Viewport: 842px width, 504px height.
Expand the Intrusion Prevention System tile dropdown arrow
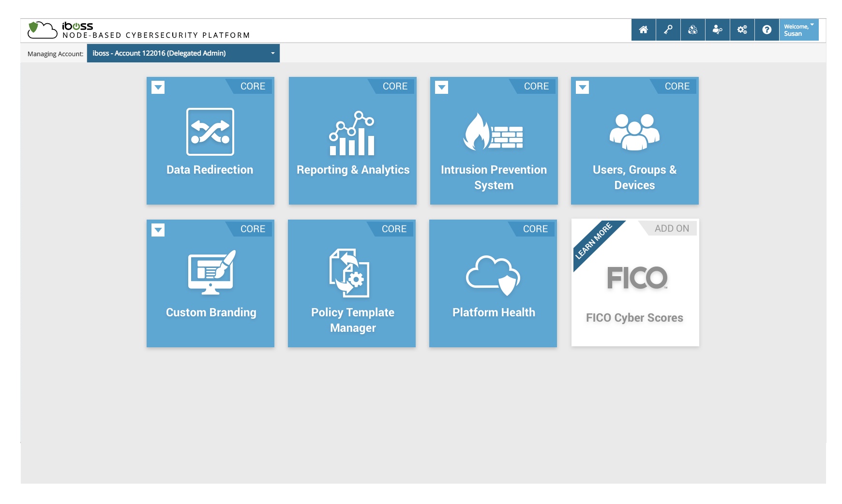[x=442, y=87]
